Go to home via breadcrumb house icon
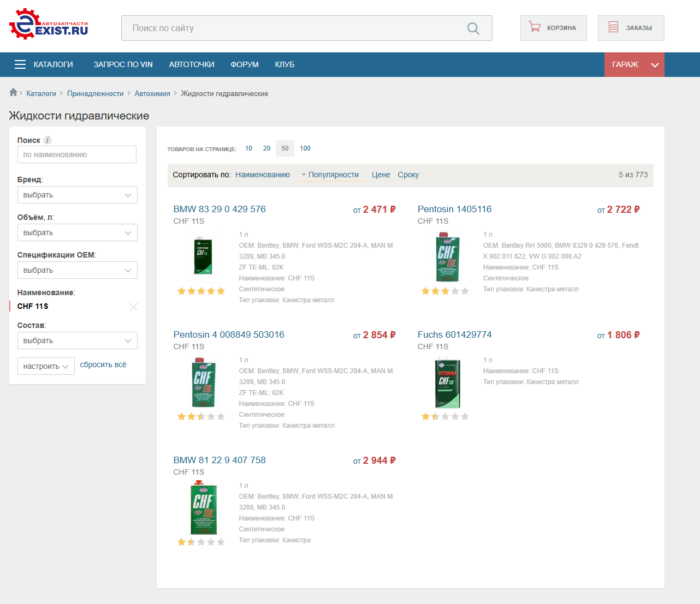The height and width of the screenshot is (604, 700). (x=13, y=92)
